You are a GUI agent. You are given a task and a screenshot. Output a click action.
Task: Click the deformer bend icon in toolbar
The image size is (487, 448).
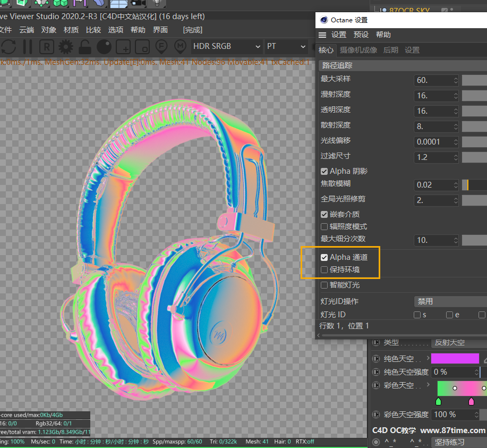(x=99, y=3)
